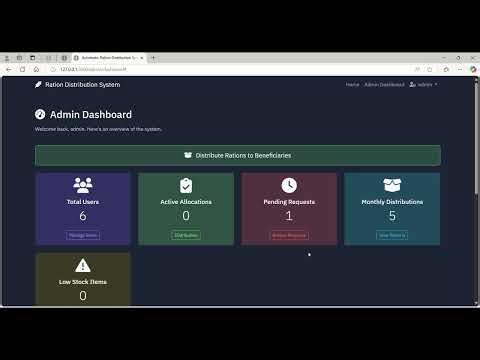The image size is (480, 360).
Task: Click the leaf logo beside Ration Distribution System
Action: pyautogui.click(x=38, y=85)
